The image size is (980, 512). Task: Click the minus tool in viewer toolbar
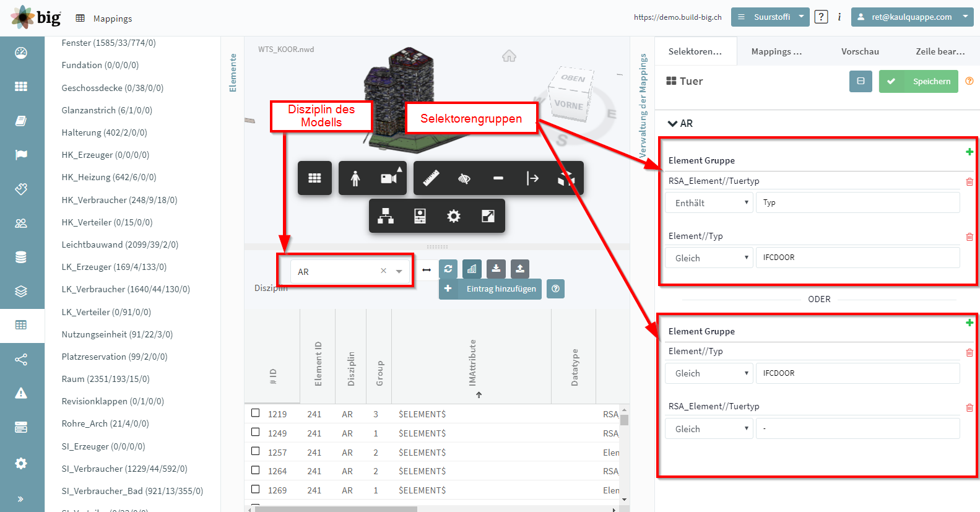pyautogui.click(x=498, y=178)
